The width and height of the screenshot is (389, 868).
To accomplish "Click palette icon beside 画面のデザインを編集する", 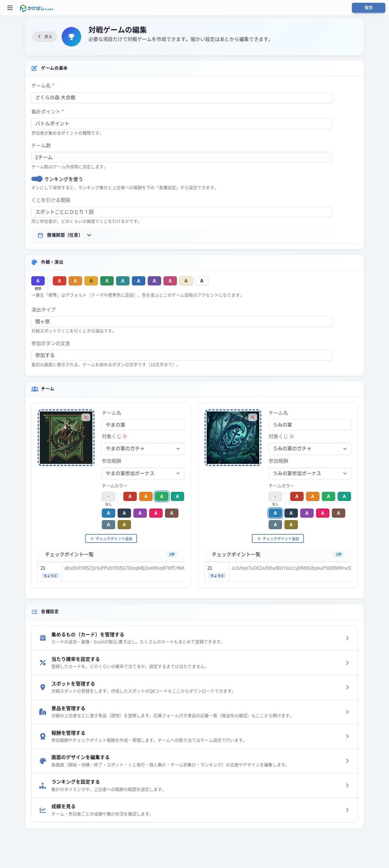I will pos(43,761).
